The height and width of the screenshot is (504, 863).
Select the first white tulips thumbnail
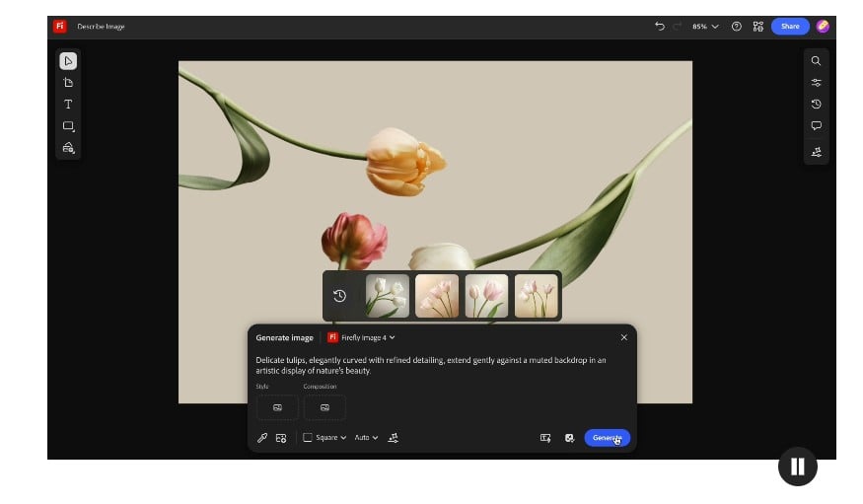point(388,296)
